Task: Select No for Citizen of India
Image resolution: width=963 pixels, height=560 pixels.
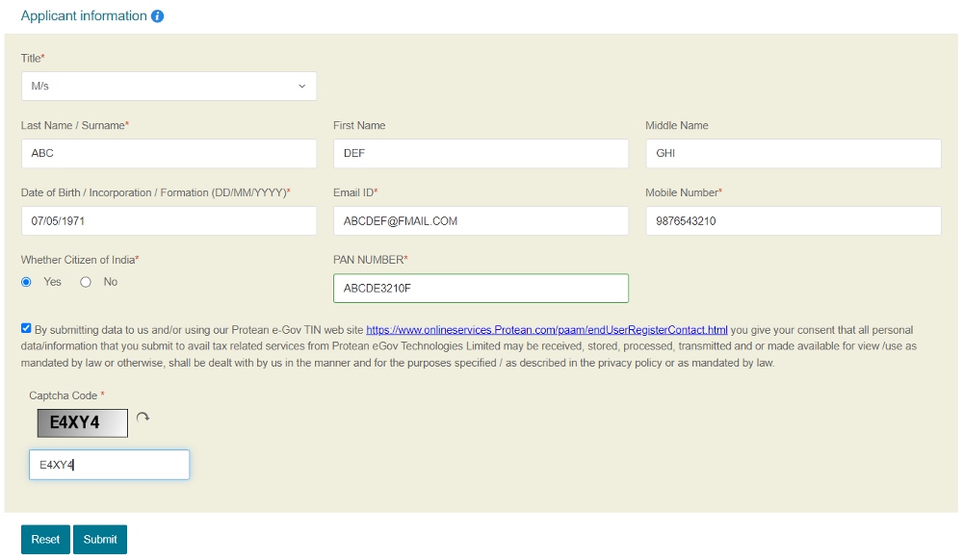Action: pyautogui.click(x=86, y=282)
